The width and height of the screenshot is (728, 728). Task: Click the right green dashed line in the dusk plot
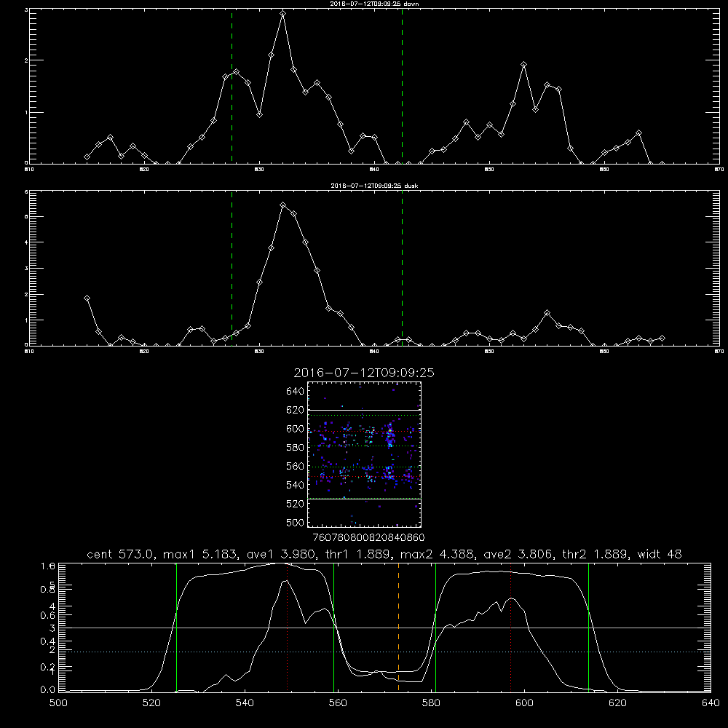tap(402, 268)
